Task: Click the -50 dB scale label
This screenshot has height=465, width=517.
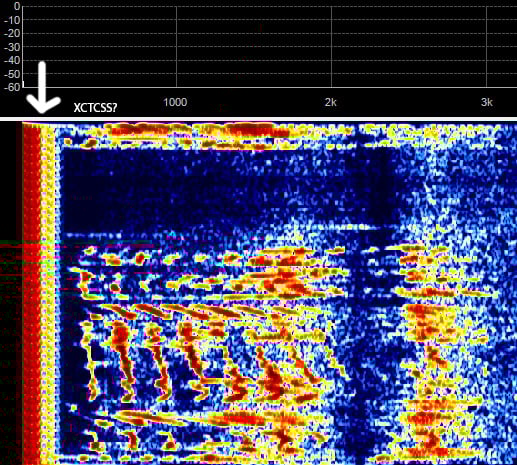Action: pos(12,74)
